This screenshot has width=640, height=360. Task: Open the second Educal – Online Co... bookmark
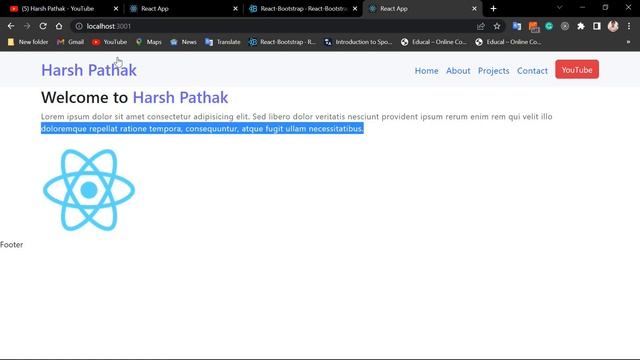point(508,42)
